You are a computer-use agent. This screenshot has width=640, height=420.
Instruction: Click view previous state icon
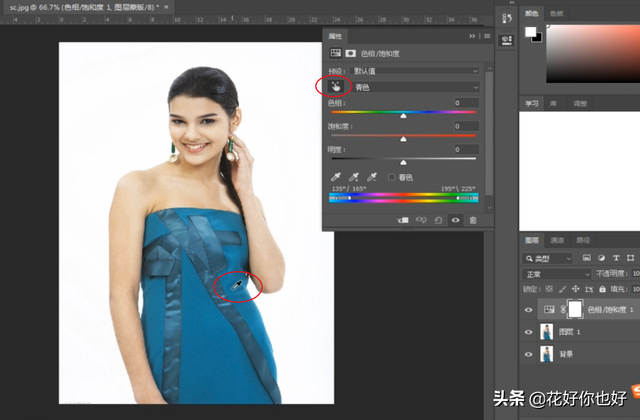click(x=421, y=220)
